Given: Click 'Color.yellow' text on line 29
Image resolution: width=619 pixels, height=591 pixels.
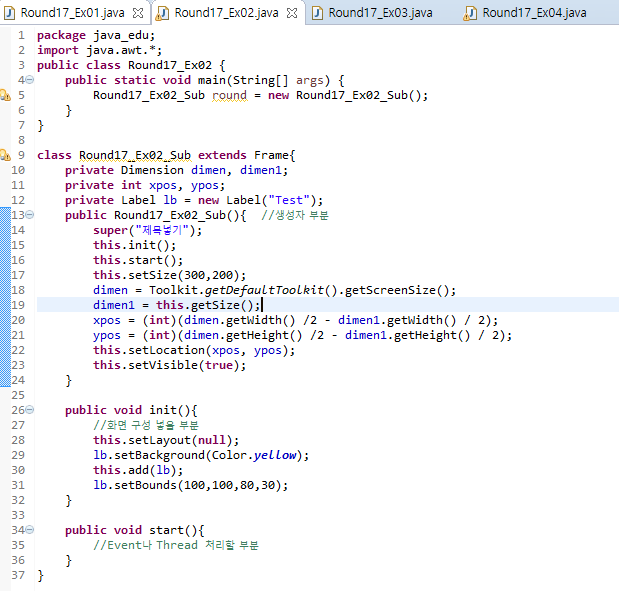Looking at the screenshot, I should point(254,456).
